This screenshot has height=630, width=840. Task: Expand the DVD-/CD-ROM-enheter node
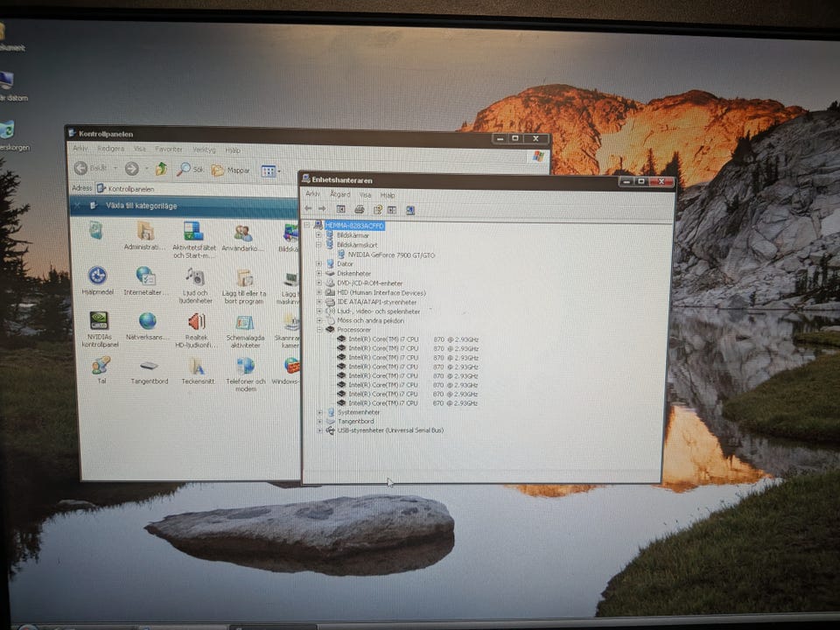318,283
